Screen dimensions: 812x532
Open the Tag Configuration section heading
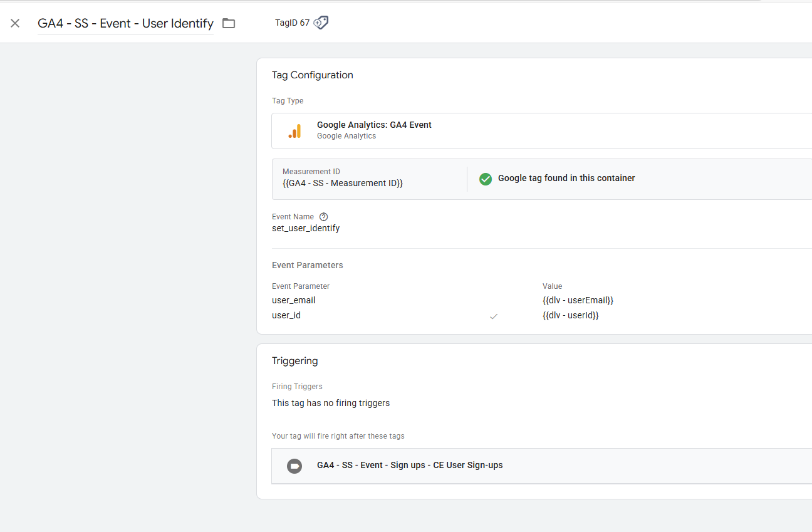point(312,75)
